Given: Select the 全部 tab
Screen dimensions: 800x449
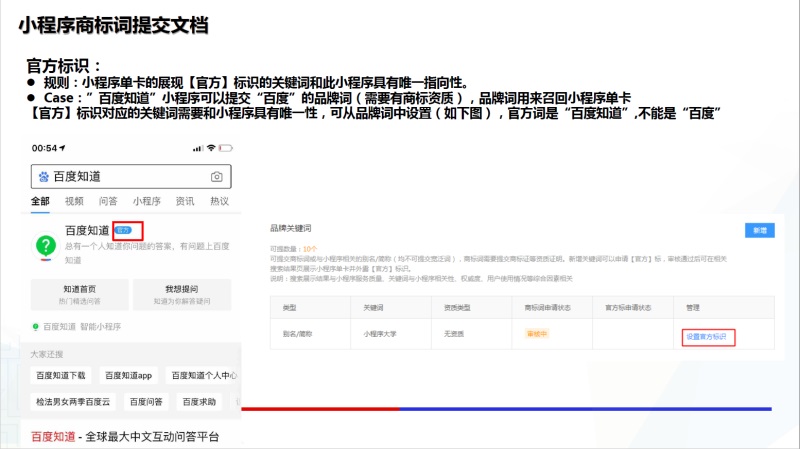Looking at the screenshot, I should tap(40, 201).
